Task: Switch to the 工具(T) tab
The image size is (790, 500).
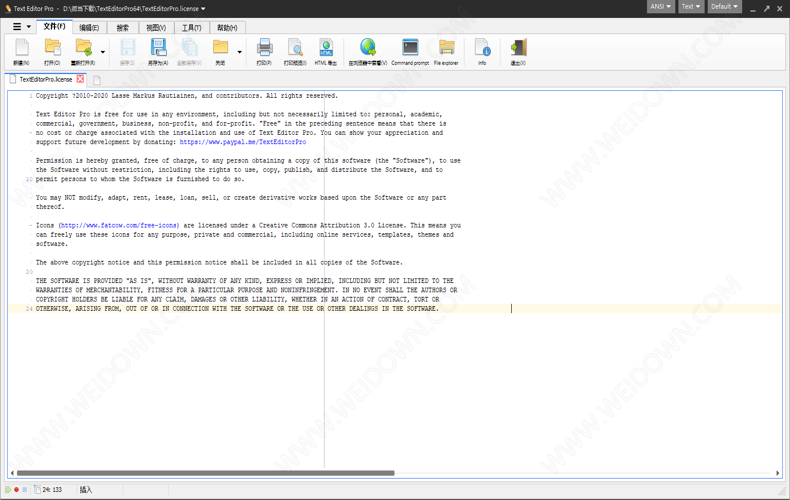Action: [191, 28]
